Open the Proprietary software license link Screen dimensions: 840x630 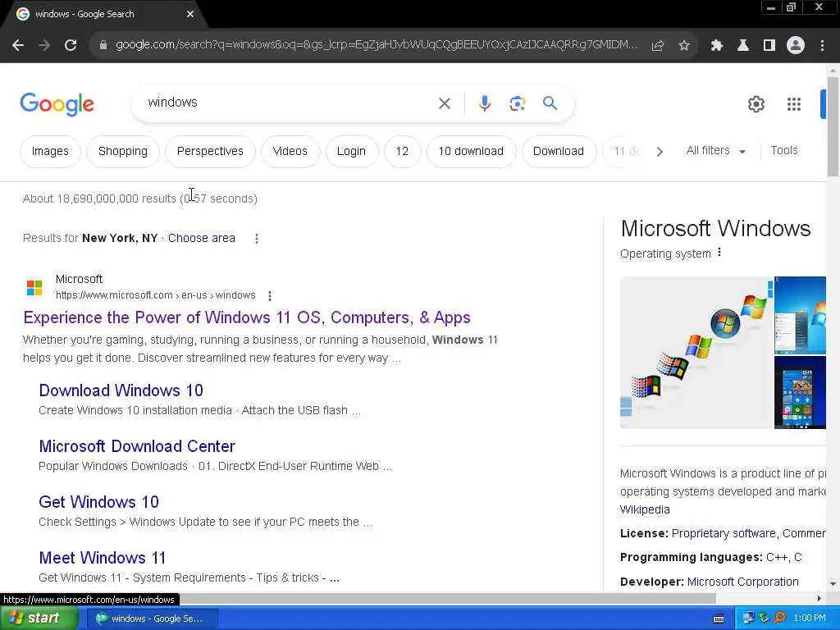coord(724,533)
